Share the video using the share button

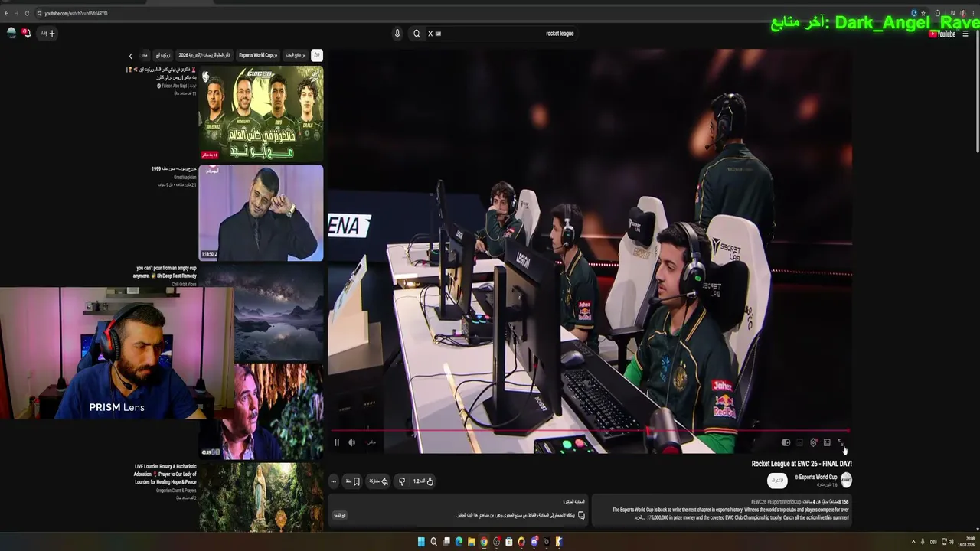pos(378,481)
